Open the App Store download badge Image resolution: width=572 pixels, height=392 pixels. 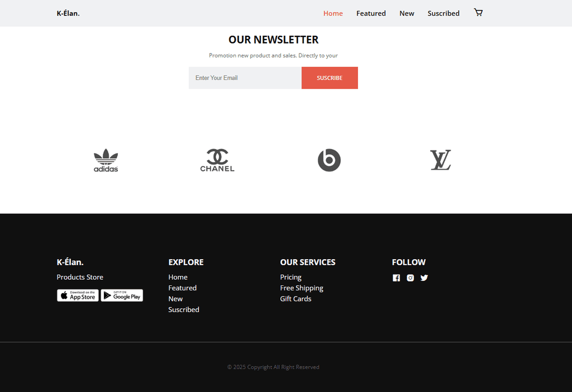click(x=78, y=295)
